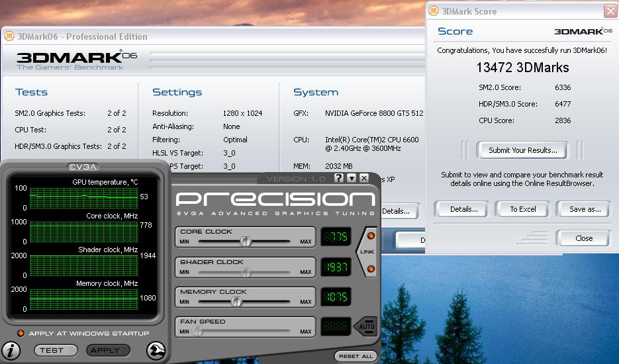Adjust the Shader Clock slider handle
Screen dimensions: 619x364
pyautogui.click(x=246, y=271)
